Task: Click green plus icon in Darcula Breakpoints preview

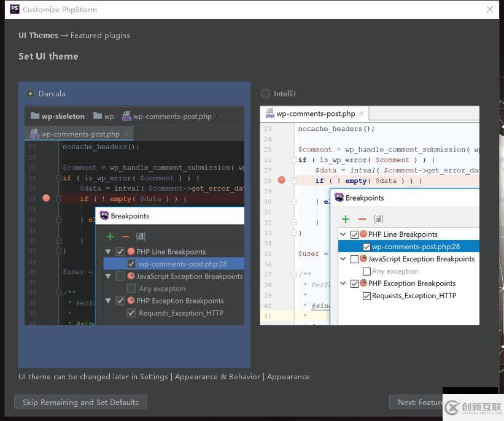Action: click(110, 236)
